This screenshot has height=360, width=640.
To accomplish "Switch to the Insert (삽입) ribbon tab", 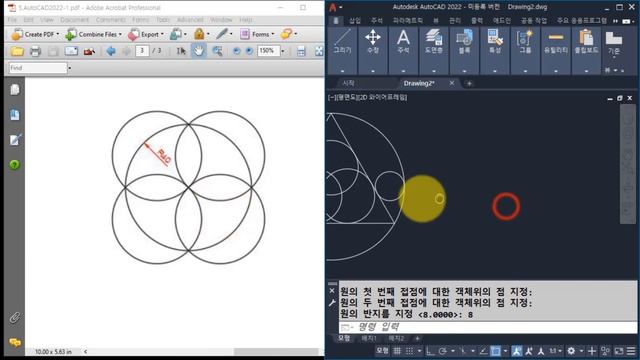I will coord(355,20).
